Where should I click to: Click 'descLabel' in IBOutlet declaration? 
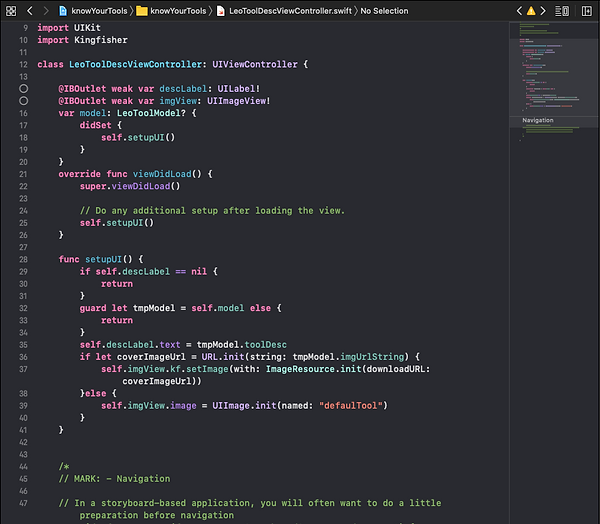pyautogui.click(x=183, y=89)
